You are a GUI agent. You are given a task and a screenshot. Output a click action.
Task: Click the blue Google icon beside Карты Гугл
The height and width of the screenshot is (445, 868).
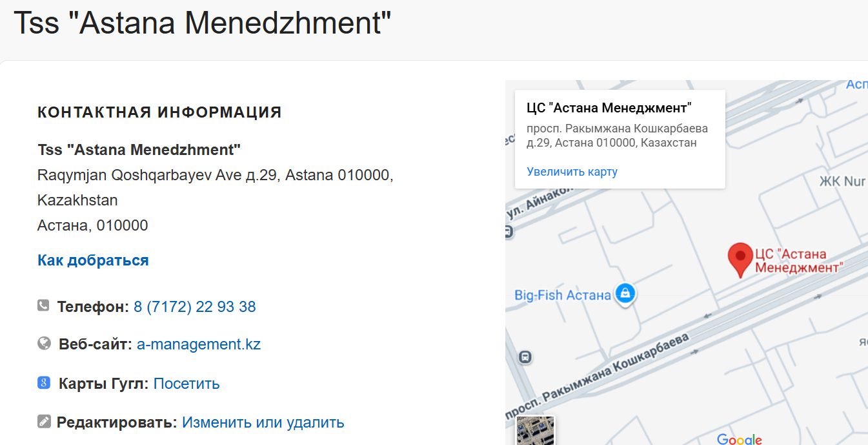coord(44,383)
